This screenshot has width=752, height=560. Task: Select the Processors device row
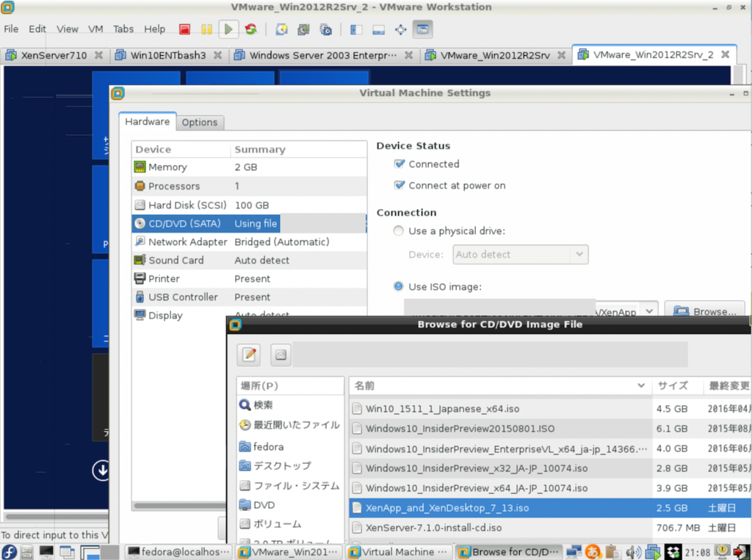(x=249, y=186)
